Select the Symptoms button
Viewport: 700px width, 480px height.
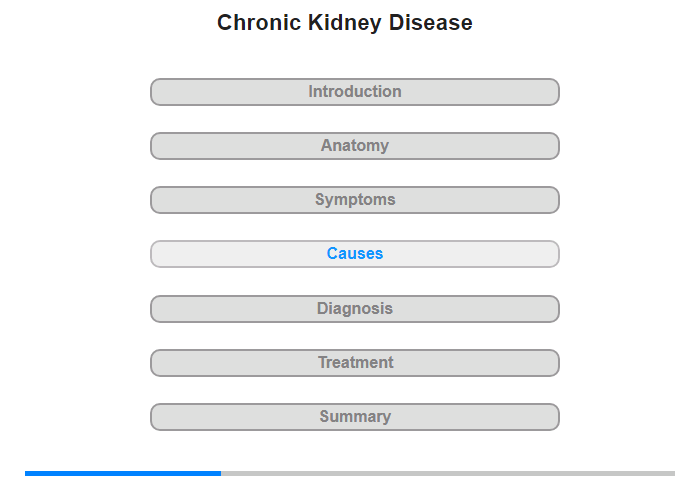click(x=354, y=200)
